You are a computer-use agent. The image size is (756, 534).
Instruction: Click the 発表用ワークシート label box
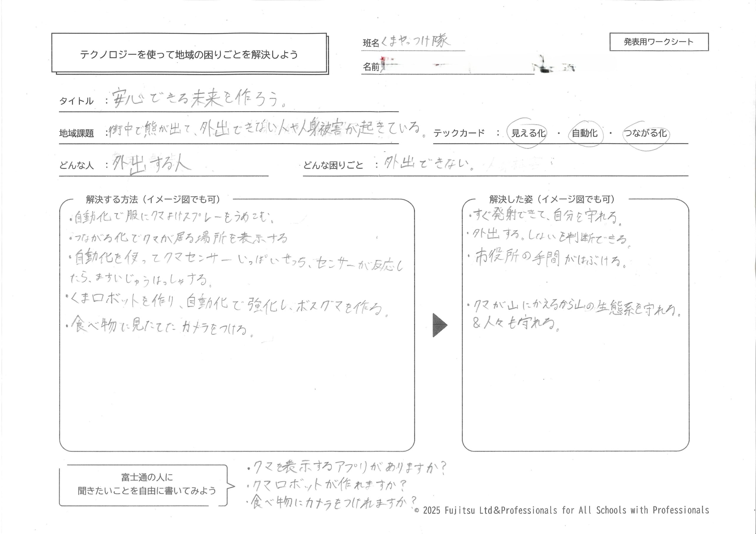[x=659, y=42]
